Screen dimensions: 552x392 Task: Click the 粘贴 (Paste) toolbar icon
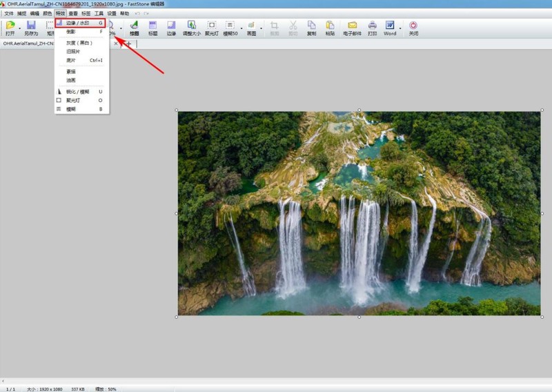330,27
